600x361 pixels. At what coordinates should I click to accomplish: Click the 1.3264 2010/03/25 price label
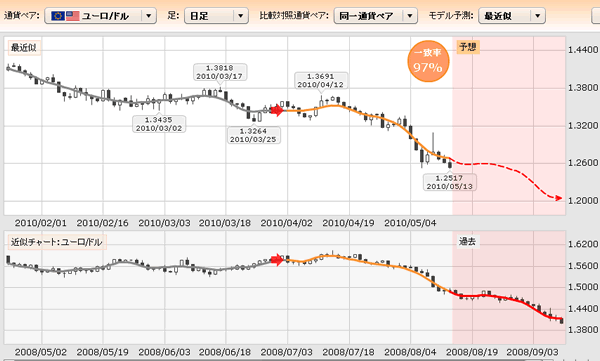(x=253, y=135)
